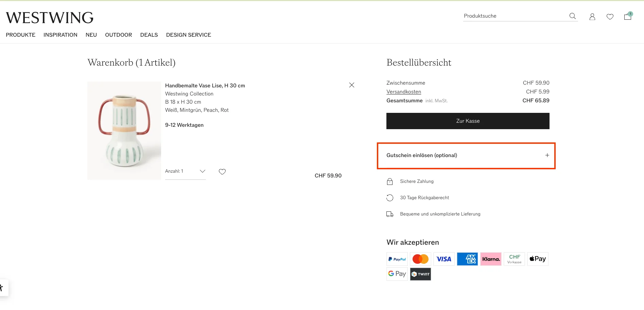Image resolution: width=644 pixels, height=310 pixels.
Task: Remove the vase from the cart
Action: (352, 85)
